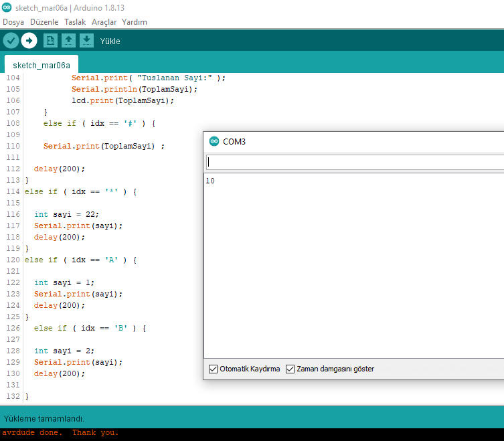Image resolution: width=504 pixels, height=441 pixels.
Task: Focus the serial monitor send input field
Action: pyautogui.click(x=355, y=162)
